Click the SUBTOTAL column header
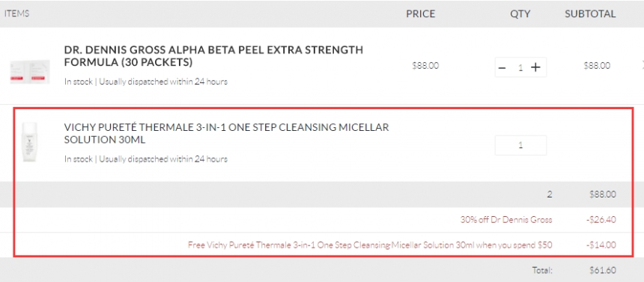Image resolution: width=644 pixels, height=282 pixels. (x=590, y=14)
